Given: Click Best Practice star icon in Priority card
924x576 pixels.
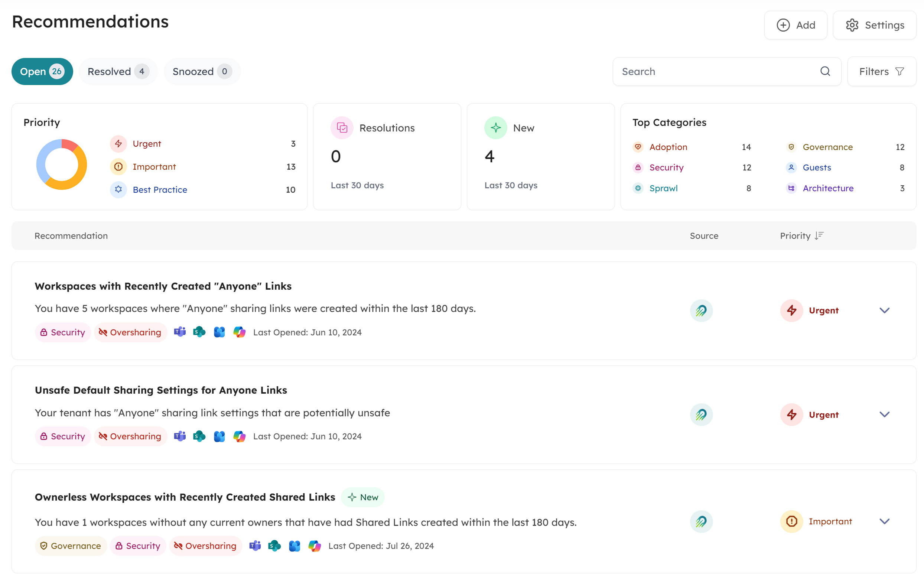Looking at the screenshot, I should [x=118, y=189].
